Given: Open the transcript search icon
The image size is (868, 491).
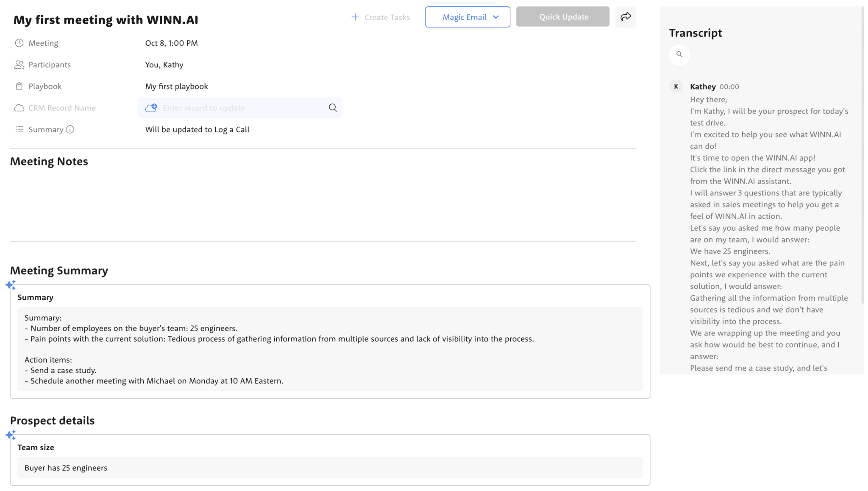Looking at the screenshot, I should (679, 54).
